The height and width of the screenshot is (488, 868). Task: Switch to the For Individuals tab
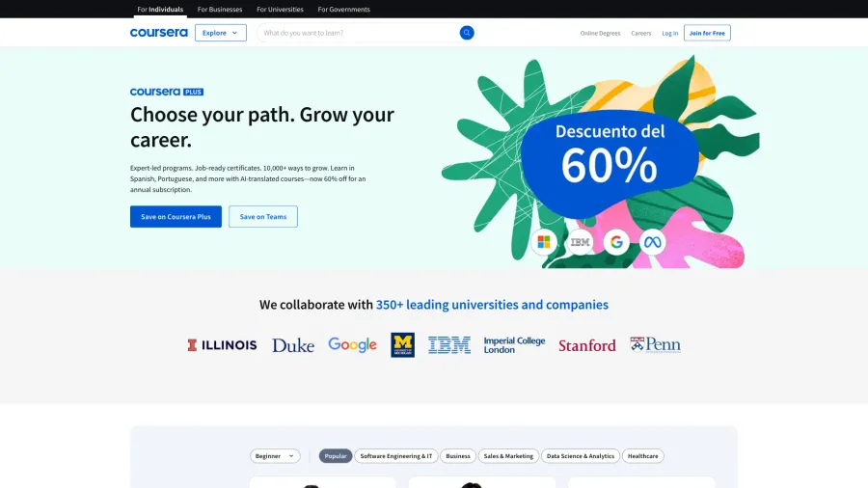(x=160, y=10)
